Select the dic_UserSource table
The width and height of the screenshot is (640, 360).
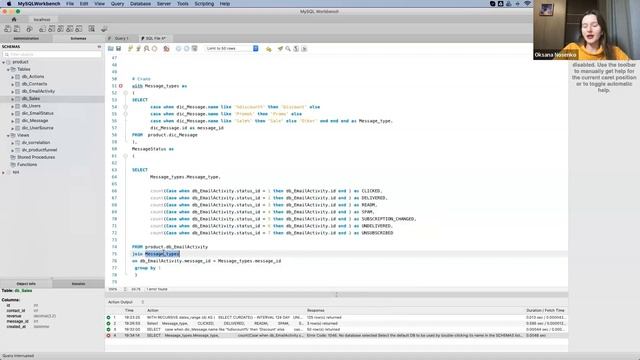(x=38, y=128)
